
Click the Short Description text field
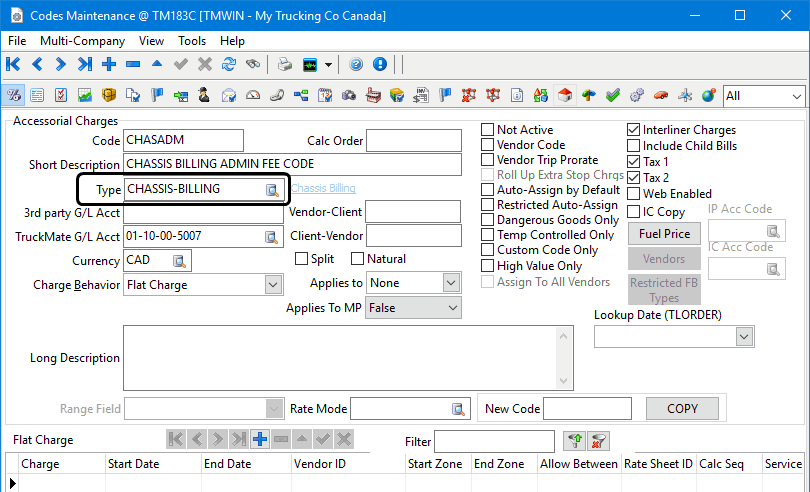tap(292, 164)
